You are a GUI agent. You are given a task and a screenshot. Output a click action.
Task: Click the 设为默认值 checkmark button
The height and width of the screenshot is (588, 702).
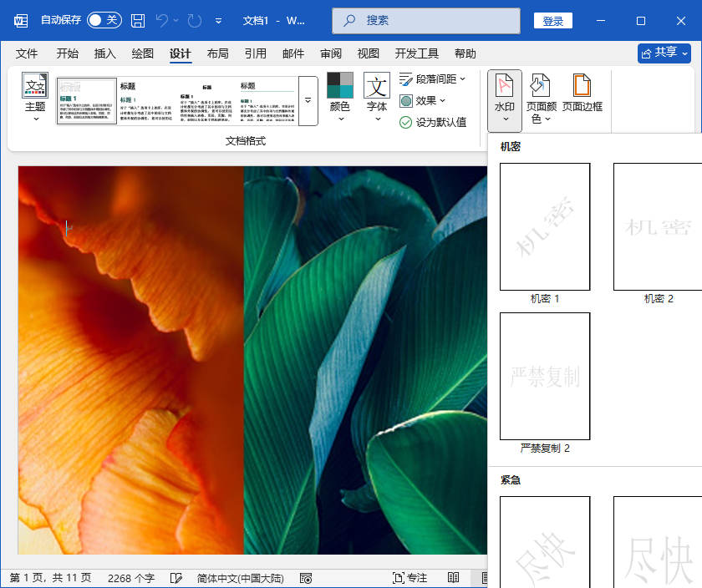433,123
